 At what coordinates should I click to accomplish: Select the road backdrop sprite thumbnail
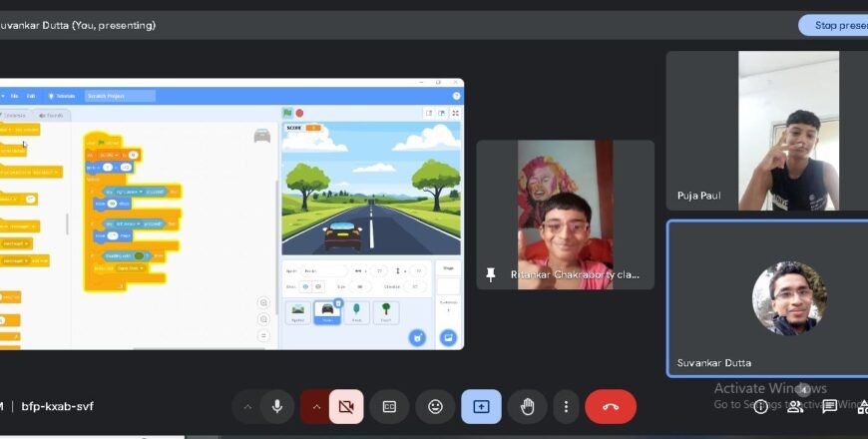coord(298,312)
